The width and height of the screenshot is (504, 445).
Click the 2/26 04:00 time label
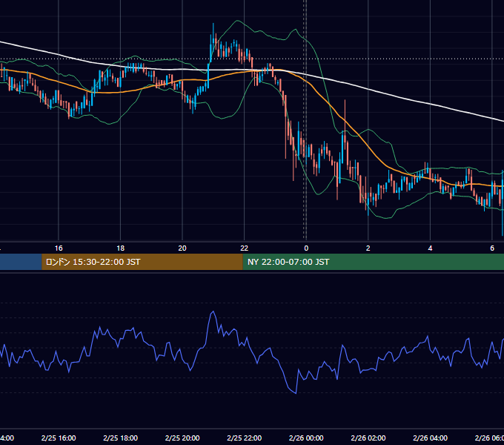point(430,438)
